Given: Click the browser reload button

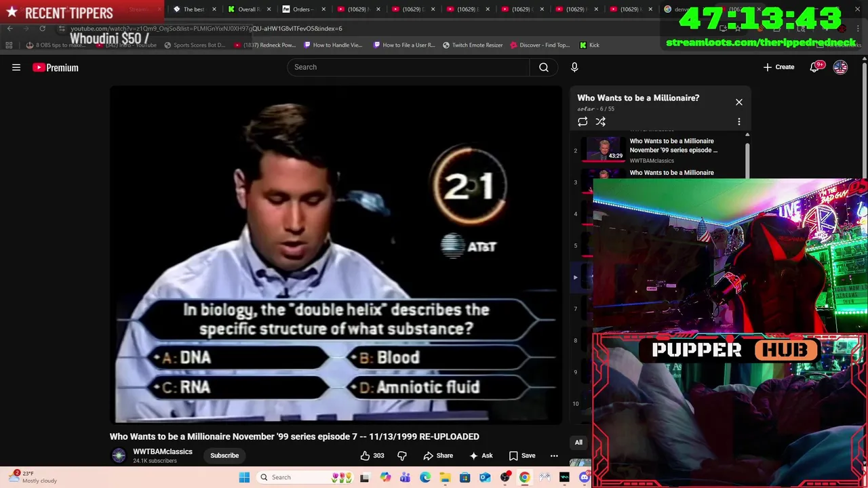Looking at the screenshot, I should [42, 28].
